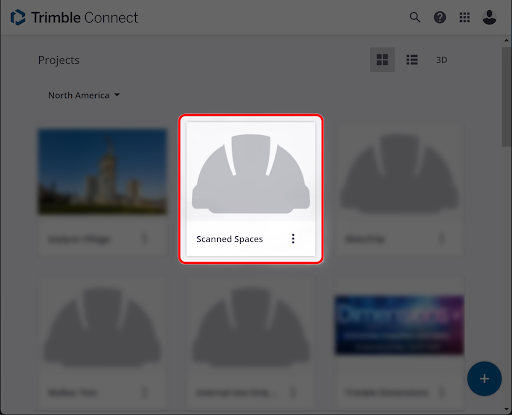Open the help question mark icon
This screenshot has width=512, height=415.
(440, 17)
